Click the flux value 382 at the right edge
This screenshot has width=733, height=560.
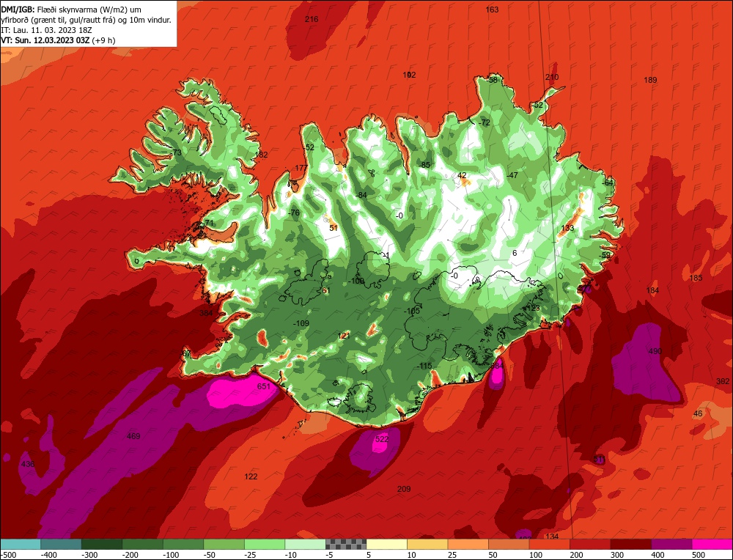tap(723, 381)
